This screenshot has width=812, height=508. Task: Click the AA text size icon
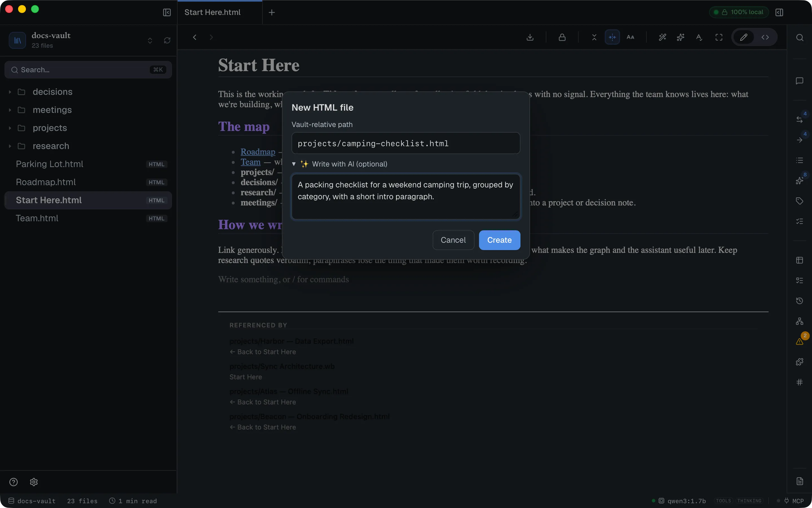(x=630, y=37)
